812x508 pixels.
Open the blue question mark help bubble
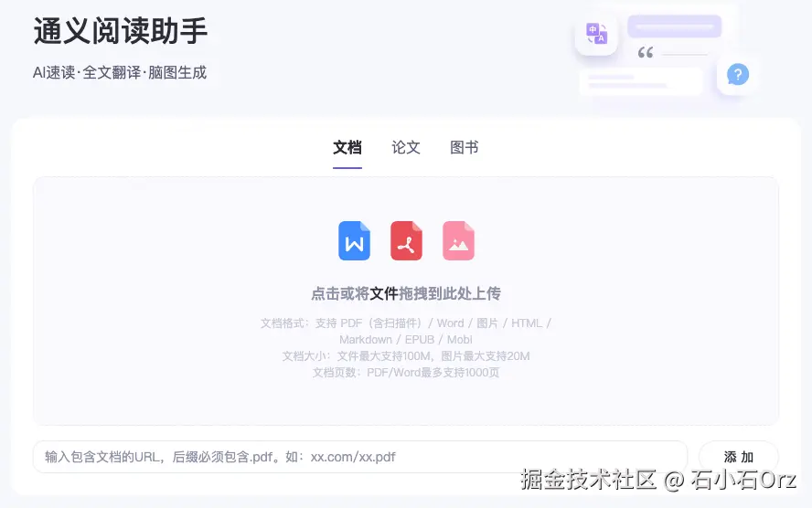coord(737,75)
